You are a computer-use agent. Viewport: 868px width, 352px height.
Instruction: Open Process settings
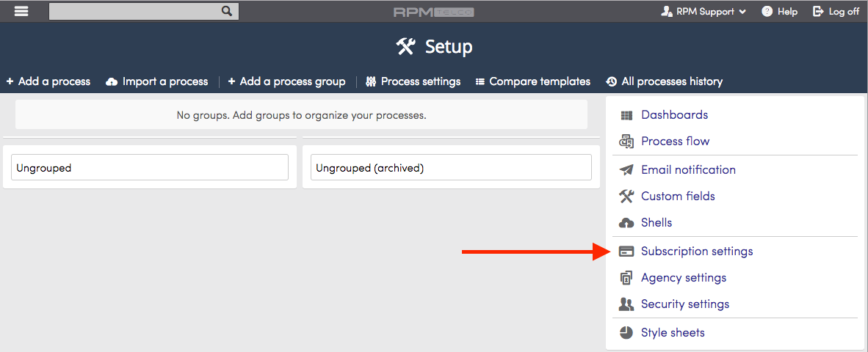[x=413, y=82]
